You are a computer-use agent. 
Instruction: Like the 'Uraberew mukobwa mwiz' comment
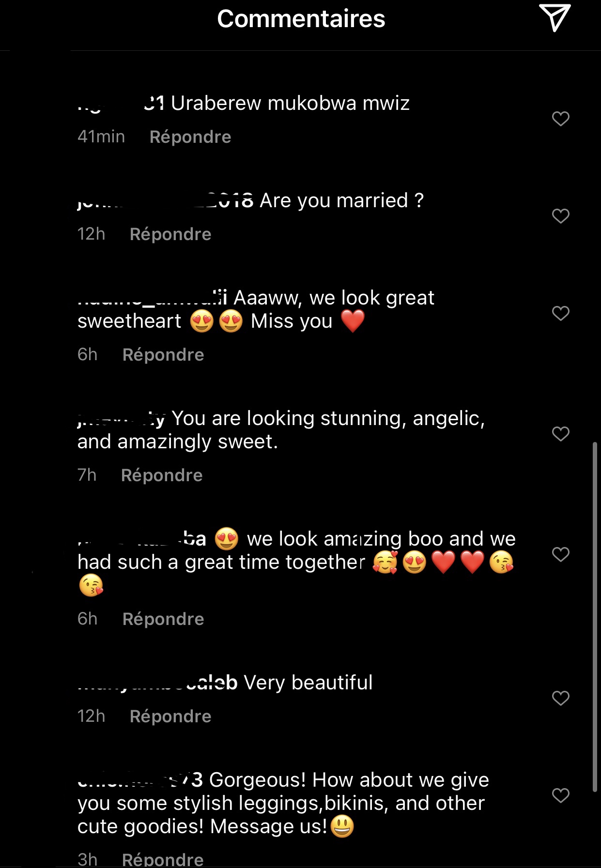[x=560, y=119]
